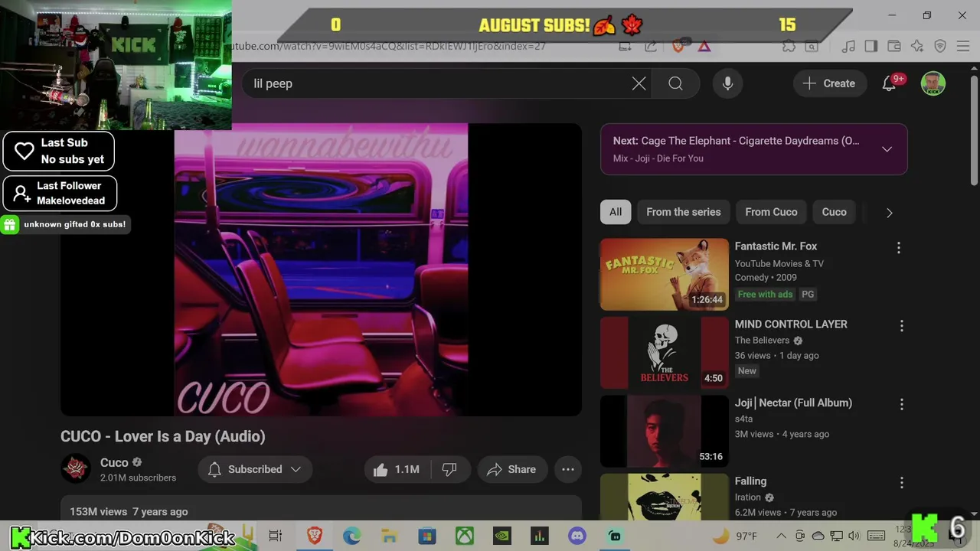This screenshot has width=980, height=551.
Task: Click 'The Believers' channel name
Action: (x=762, y=341)
